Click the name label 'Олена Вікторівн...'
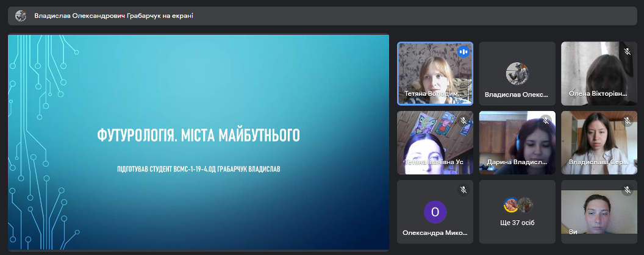This screenshot has width=644, height=255. pos(598,93)
